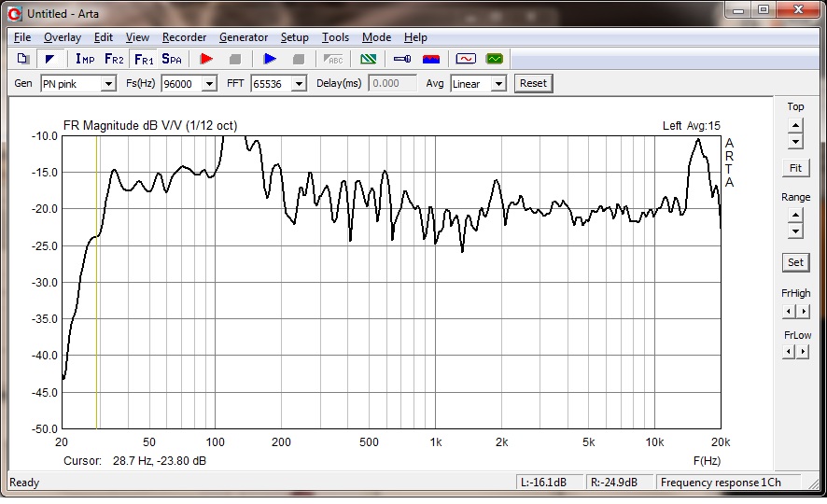Image resolution: width=827 pixels, height=504 pixels.
Task: Click the blue calibration probe icon
Action: point(402,59)
